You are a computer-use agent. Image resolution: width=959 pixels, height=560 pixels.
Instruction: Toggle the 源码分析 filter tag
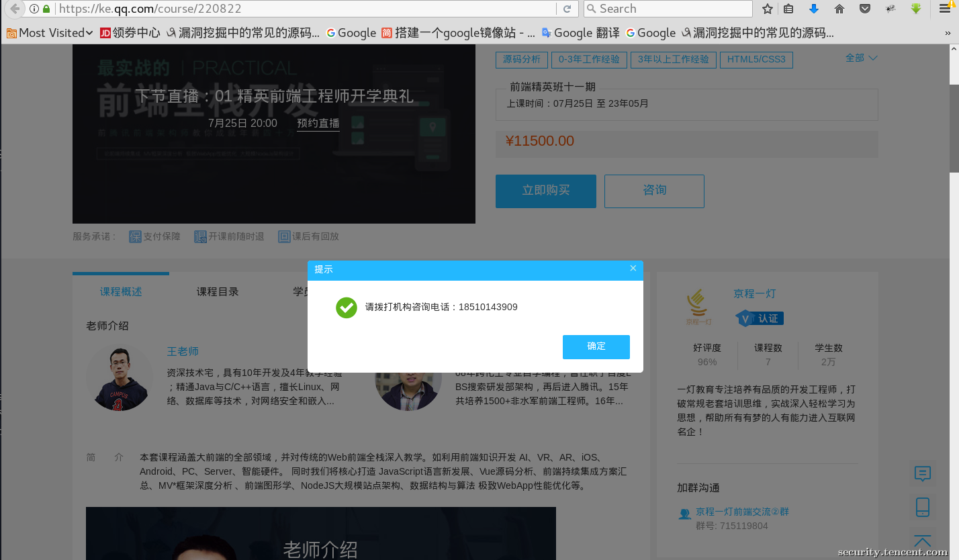(x=521, y=59)
